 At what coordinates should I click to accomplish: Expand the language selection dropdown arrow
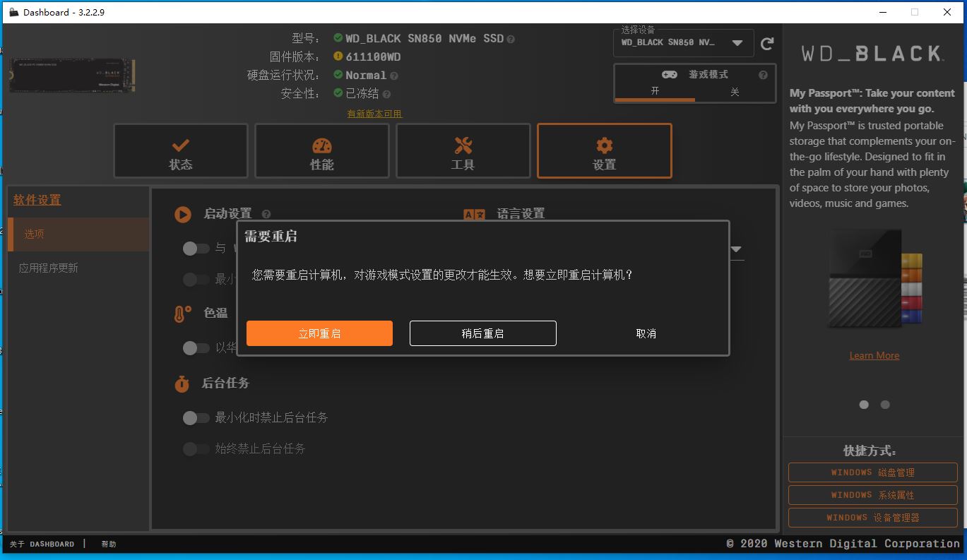pos(735,249)
